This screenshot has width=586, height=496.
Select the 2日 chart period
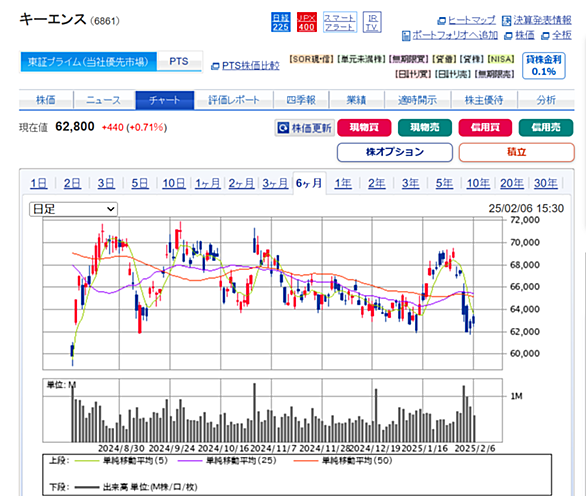pyautogui.click(x=72, y=184)
